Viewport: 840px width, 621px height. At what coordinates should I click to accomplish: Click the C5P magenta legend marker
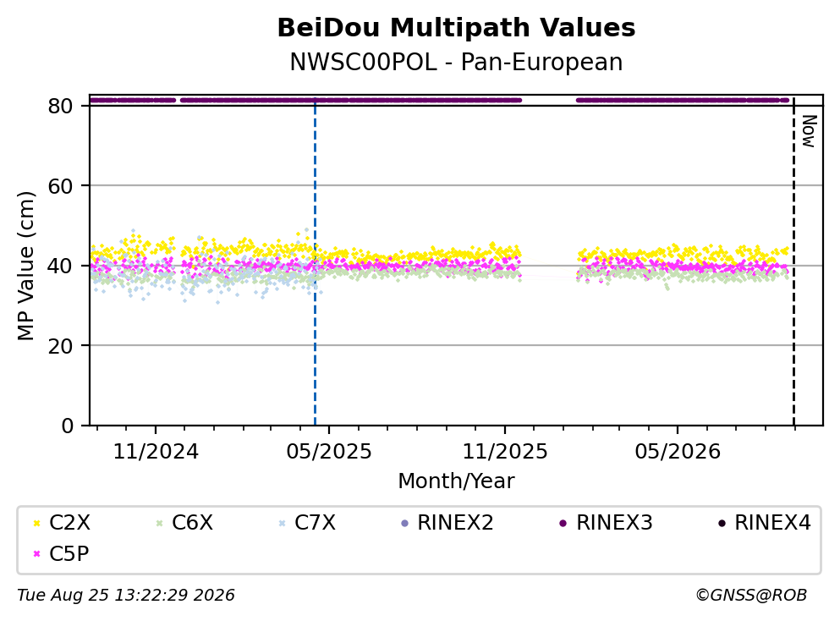click(x=36, y=554)
